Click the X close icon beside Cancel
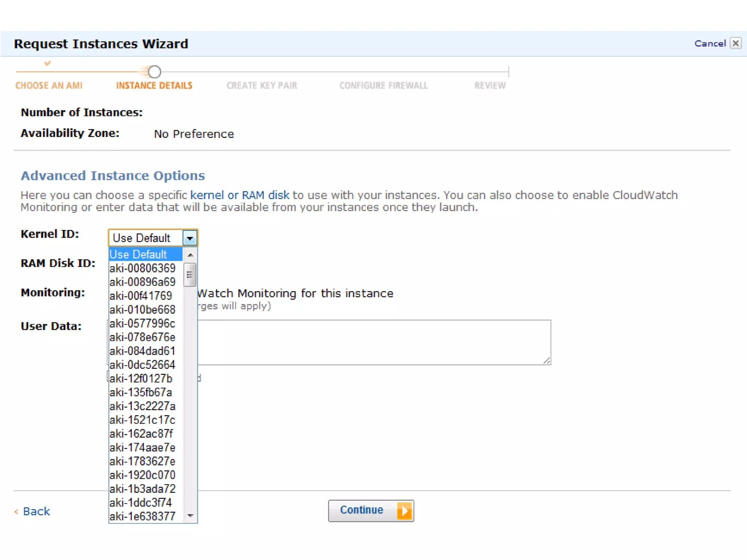Viewport: 747px width, 560px height. [x=735, y=43]
